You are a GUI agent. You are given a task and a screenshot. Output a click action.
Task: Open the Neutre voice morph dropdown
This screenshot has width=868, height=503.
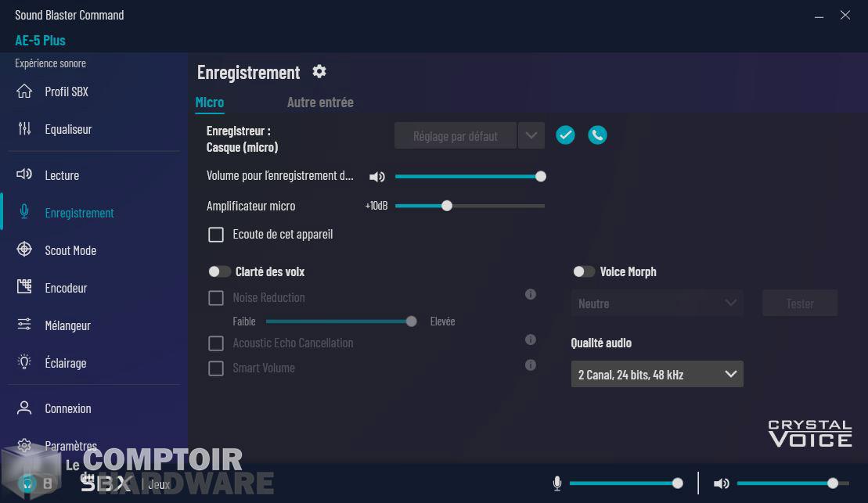(x=657, y=304)
